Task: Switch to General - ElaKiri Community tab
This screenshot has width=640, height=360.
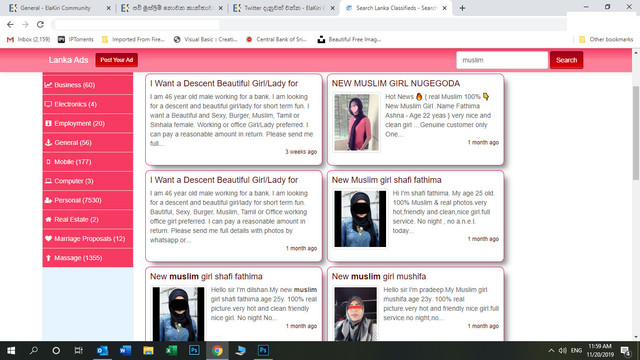Action: [55, 8]
